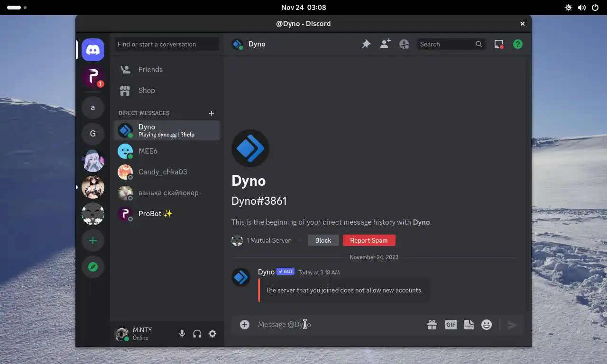Screen dimensions: 607x364
Task: Click Dyno avatar beside the message
Action: tap(241, 277)
